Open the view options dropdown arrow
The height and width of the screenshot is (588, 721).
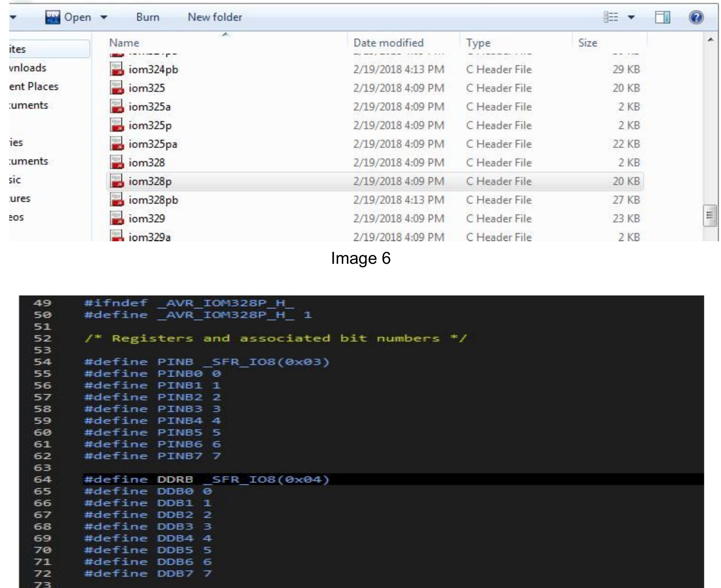(x=631, y=17)
